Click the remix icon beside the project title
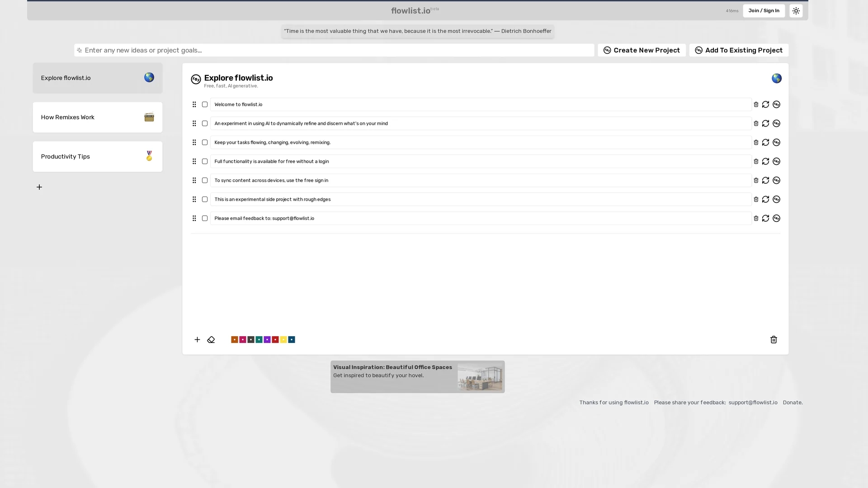This screenshot has width=868, height=488. (196, 79)
